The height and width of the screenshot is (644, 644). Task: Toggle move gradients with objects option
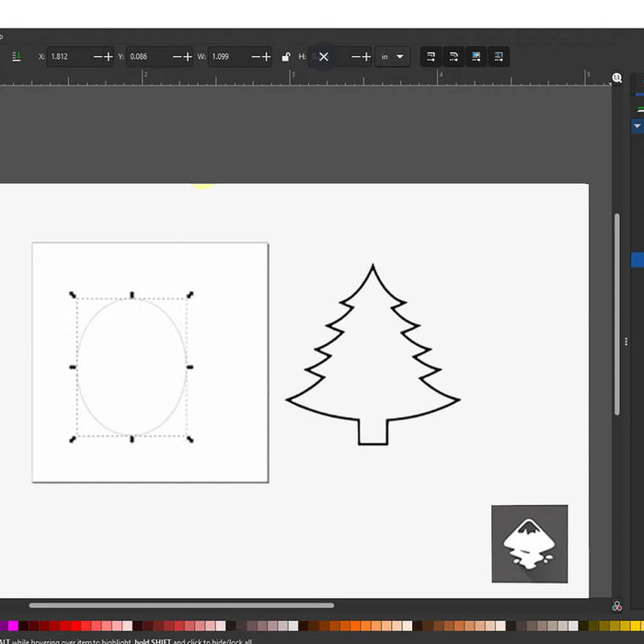coord(476,57)
